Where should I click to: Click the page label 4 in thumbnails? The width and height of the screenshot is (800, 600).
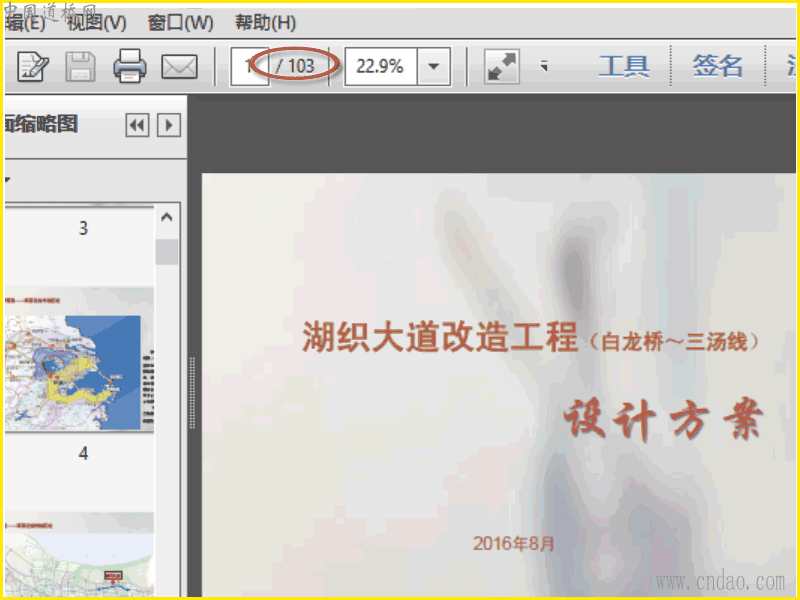[x=83, y=453]
